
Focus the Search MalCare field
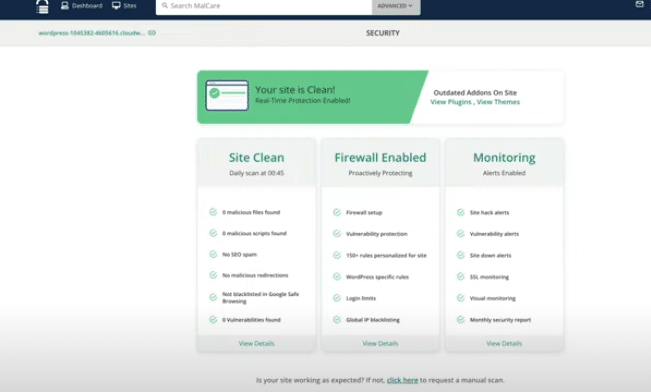(x=264, y=6)
